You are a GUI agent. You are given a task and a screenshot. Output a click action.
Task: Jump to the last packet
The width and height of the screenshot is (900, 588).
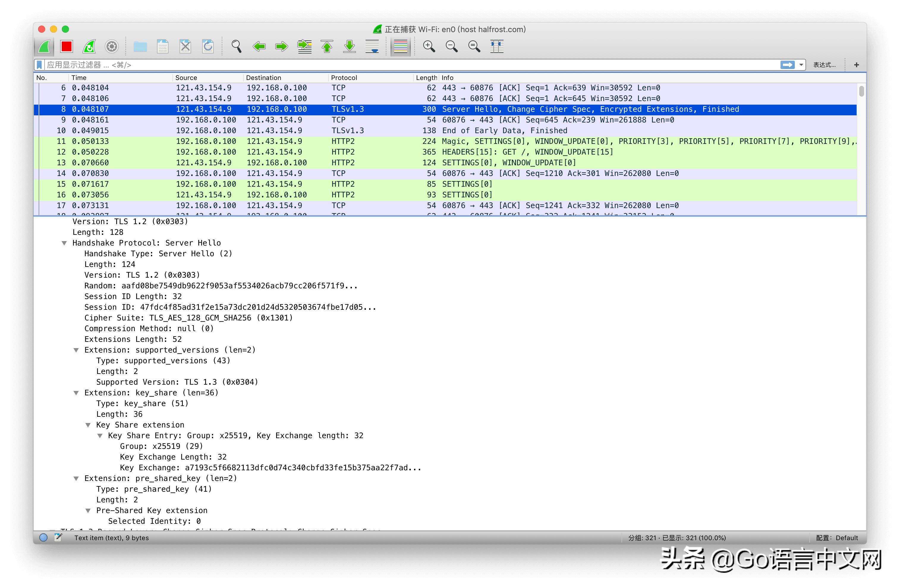tap(350, 46)
